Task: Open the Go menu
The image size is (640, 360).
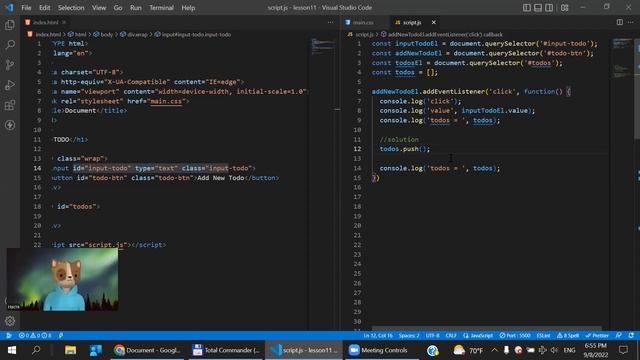Action: tap(118, 8)
